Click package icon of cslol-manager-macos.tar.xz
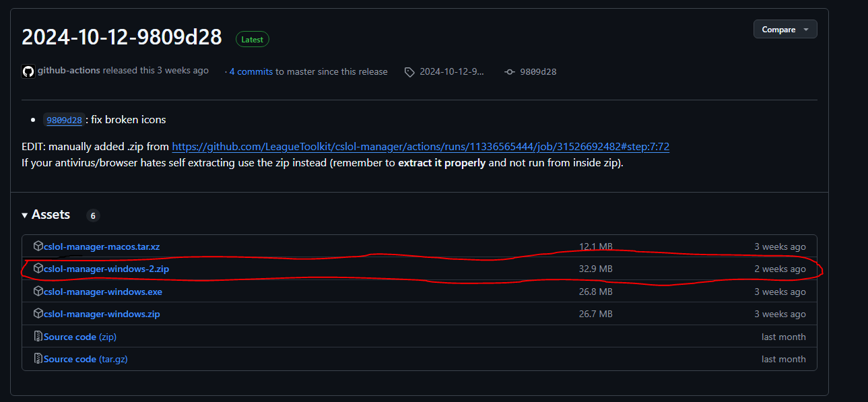The width and height of the screenshot is (868, 402). (x=38, y=246)
